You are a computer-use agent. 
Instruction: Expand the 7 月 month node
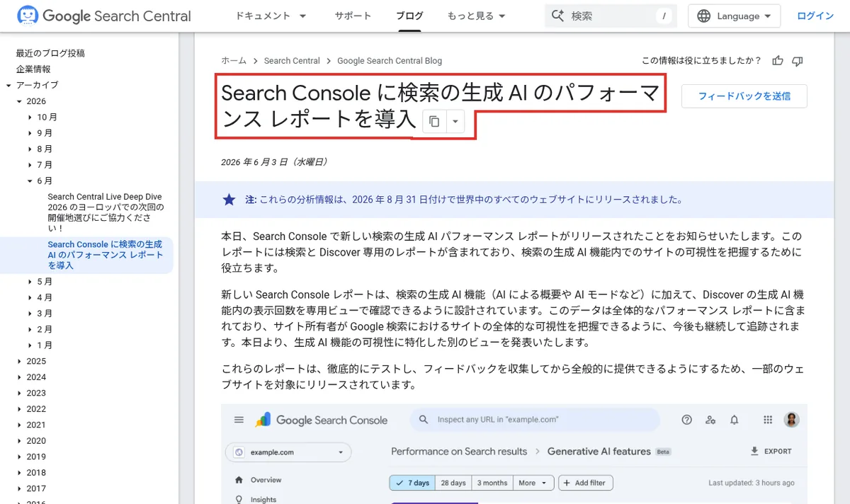coord(30,165)
